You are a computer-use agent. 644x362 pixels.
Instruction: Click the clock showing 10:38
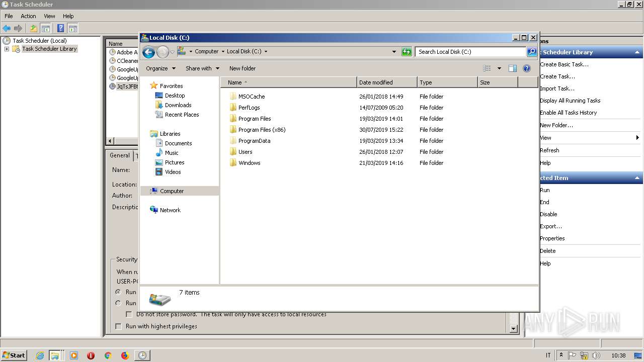(x=618, y=355)
